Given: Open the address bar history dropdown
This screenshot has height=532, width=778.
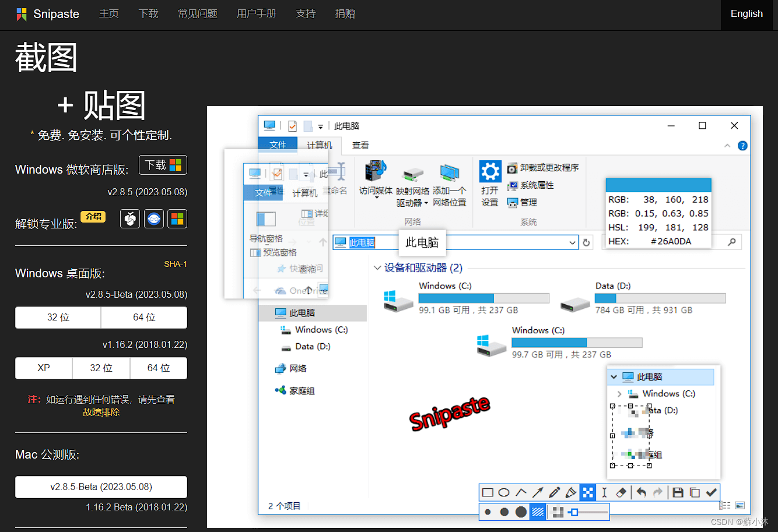Looking at the screenshot, I should pos(572,242).
